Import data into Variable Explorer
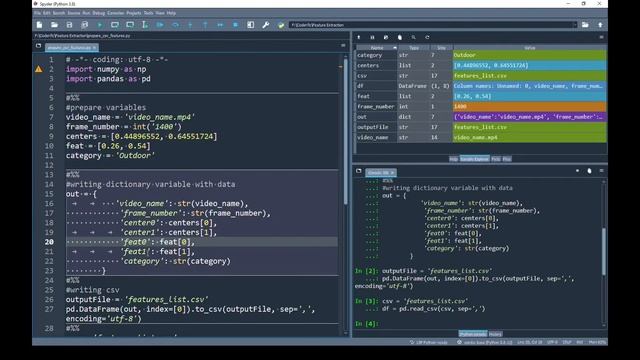640x360 pixels. (x=359, y=37)
